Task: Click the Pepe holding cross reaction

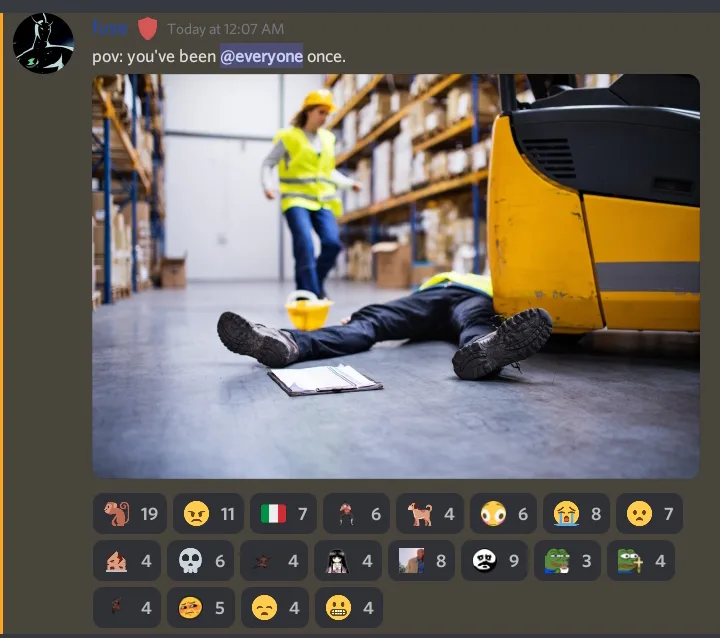Action: [641, 560]
